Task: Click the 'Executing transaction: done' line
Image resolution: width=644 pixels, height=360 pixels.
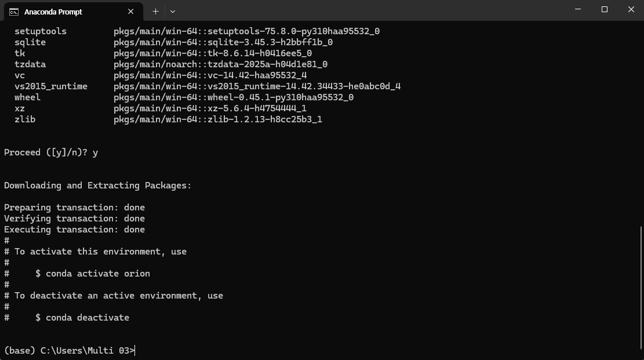Action: (74, 230)
